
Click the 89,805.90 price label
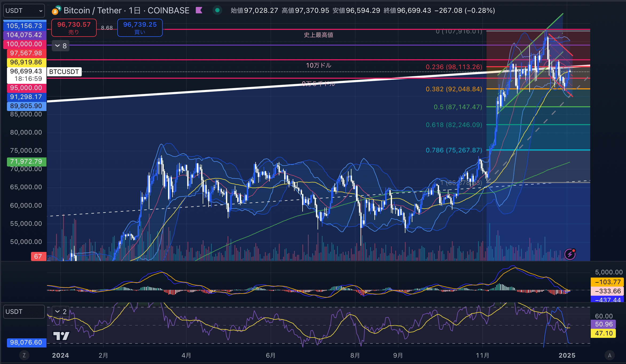[26, 106]
